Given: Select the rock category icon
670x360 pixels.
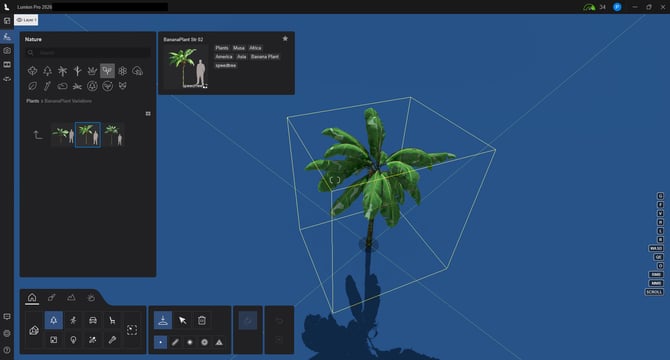Looking at the screenshot, I should [62, 86].
